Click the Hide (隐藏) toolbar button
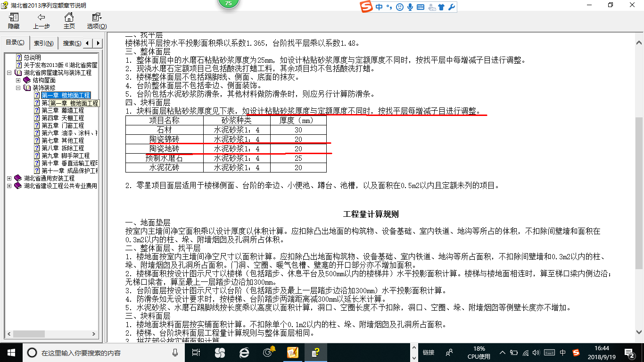This screenshot has height=362, width=644. [14, 21]
